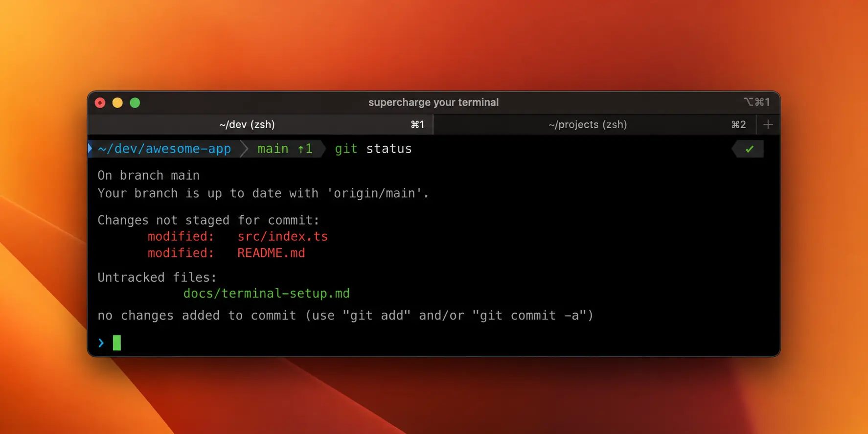Open a new tab with the plus button
This screenshot has height=434, width=868.
tap(768, 125)
